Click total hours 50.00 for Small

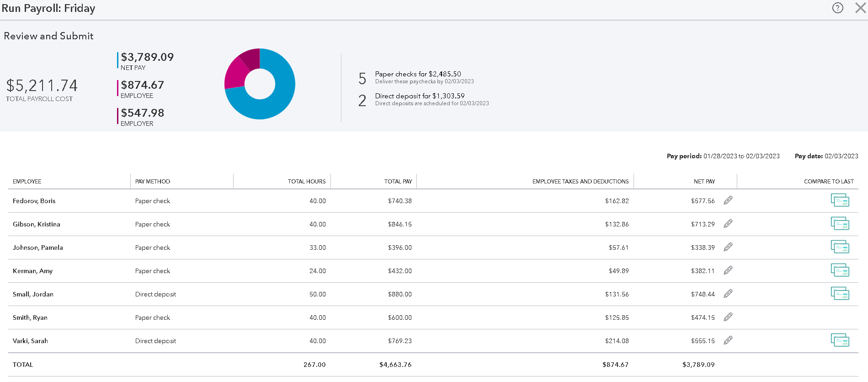tap(318, 294)
